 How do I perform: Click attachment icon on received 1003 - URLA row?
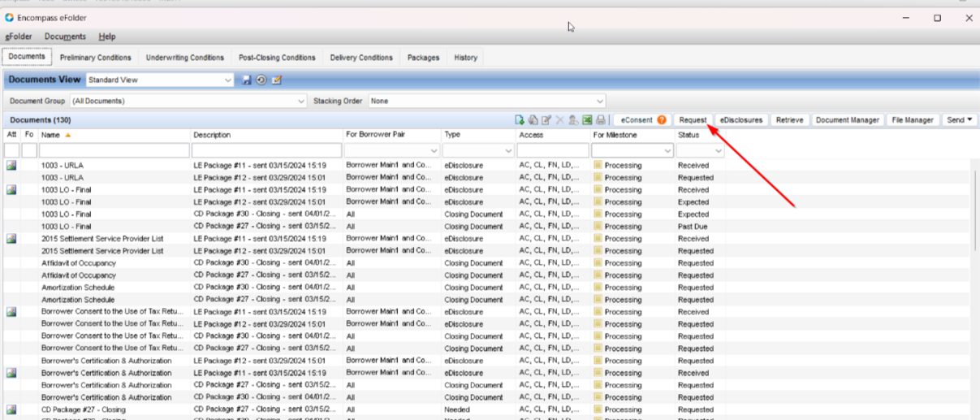pyautogui.click(x=11, y=165)
